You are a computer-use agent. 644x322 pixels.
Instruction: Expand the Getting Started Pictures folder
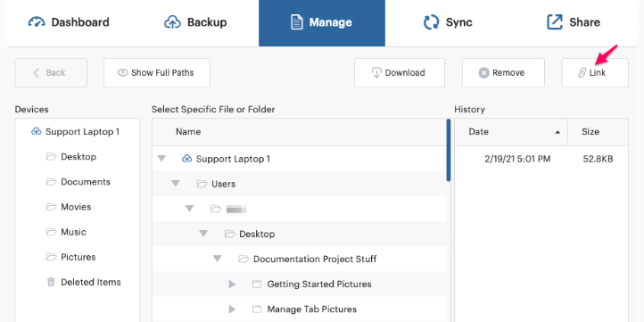232,285
